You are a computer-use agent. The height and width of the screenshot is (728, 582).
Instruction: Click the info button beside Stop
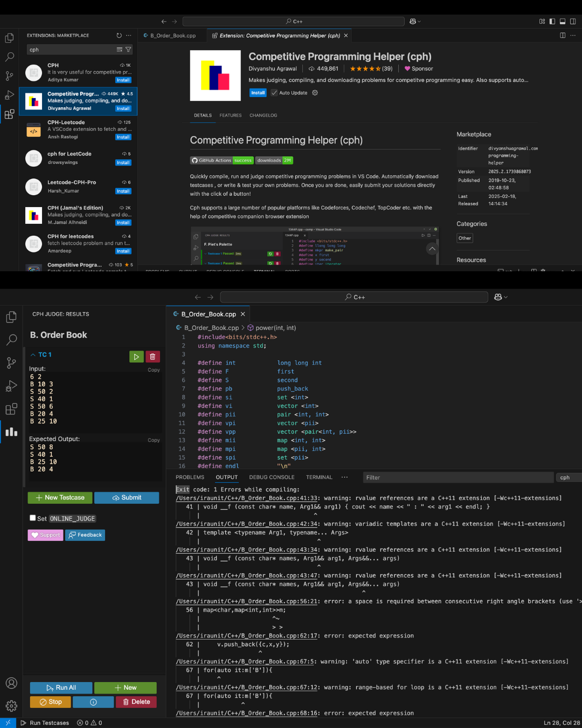tap(93, 702)
